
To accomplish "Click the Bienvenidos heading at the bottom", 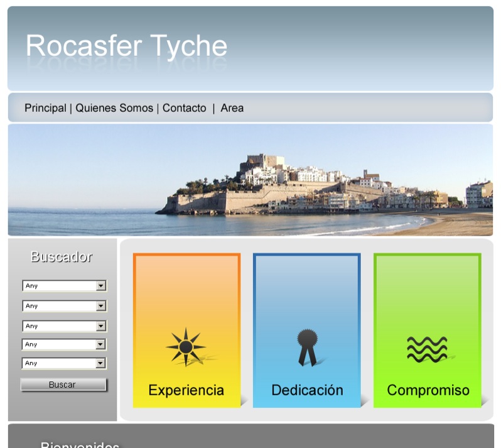I will tap(80, 444).
